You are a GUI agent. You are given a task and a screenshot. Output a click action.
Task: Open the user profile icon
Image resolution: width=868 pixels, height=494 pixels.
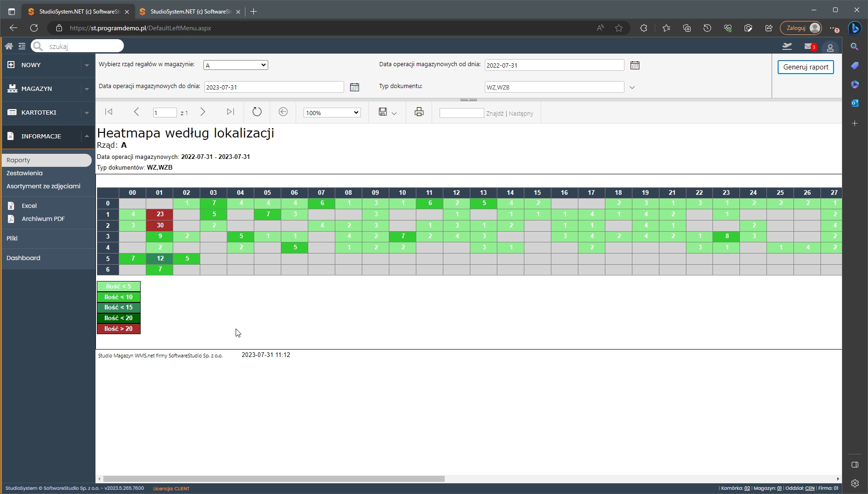click(830, 48)
